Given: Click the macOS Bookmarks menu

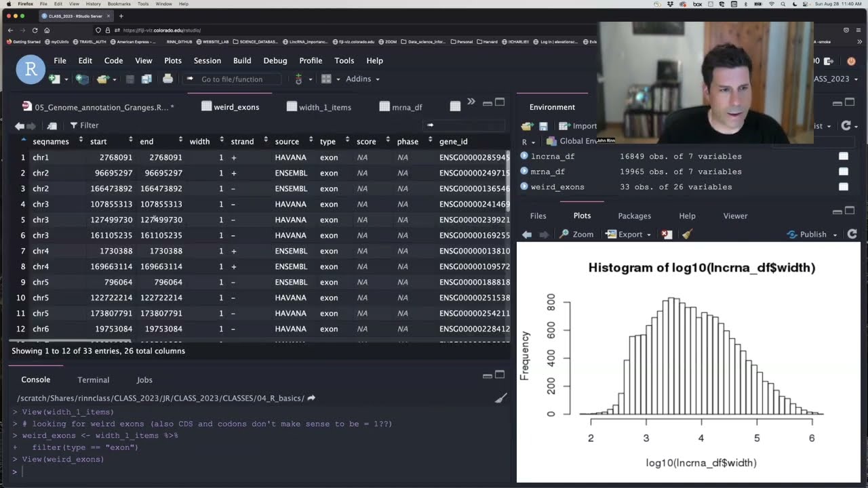Looking at the screenshot, I should click(x=119, y=4).
